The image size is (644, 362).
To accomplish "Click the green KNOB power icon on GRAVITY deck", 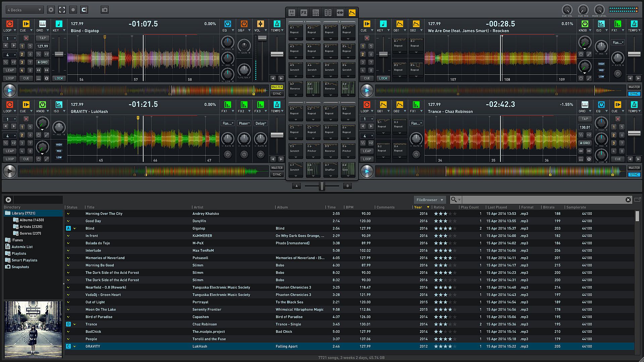I will click(x=42, y=105).
